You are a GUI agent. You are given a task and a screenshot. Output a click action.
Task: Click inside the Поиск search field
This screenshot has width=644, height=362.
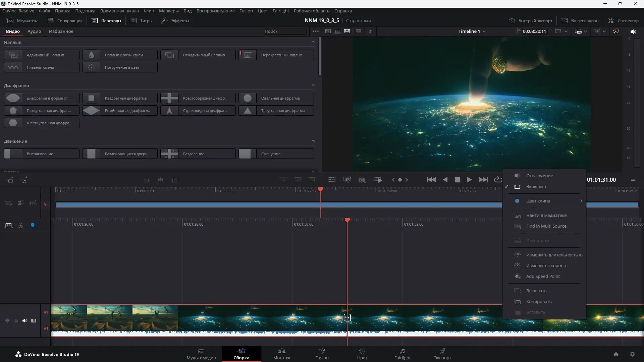284,31
